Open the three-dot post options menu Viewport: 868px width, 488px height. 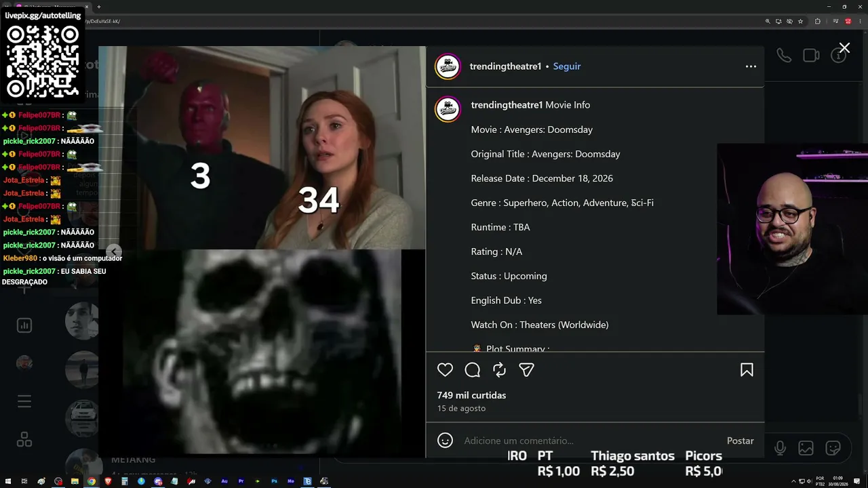[x=751, y=66]
